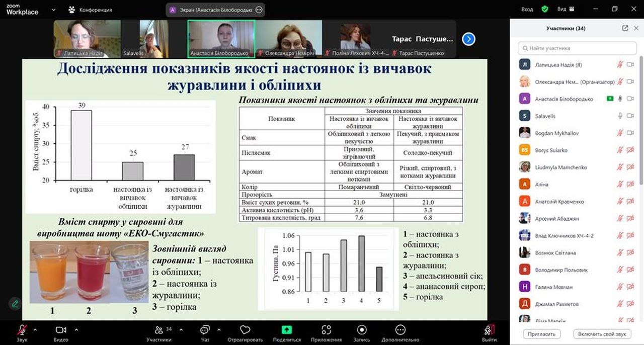Open Дополнительно more options menu
This screenshot has width=644, height=345.
click(400, 333)
